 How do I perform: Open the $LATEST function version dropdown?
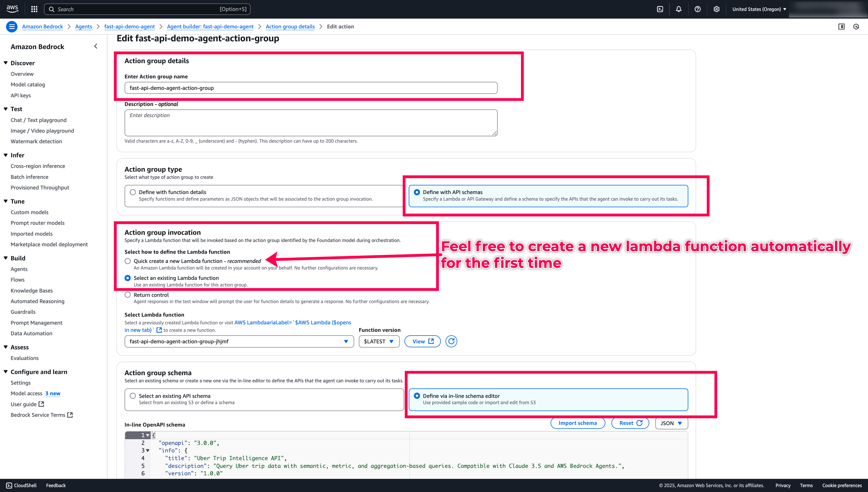(379, 341)
